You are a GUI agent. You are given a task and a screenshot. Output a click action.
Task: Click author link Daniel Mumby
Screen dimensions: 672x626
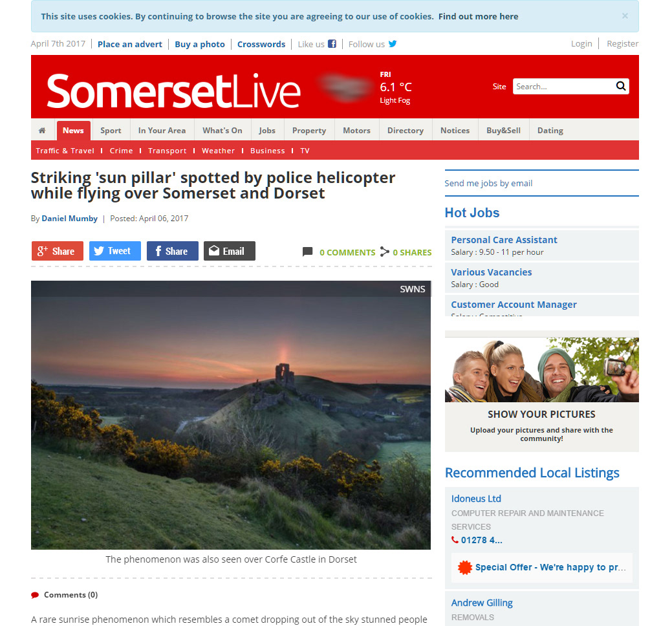[69, 219]
